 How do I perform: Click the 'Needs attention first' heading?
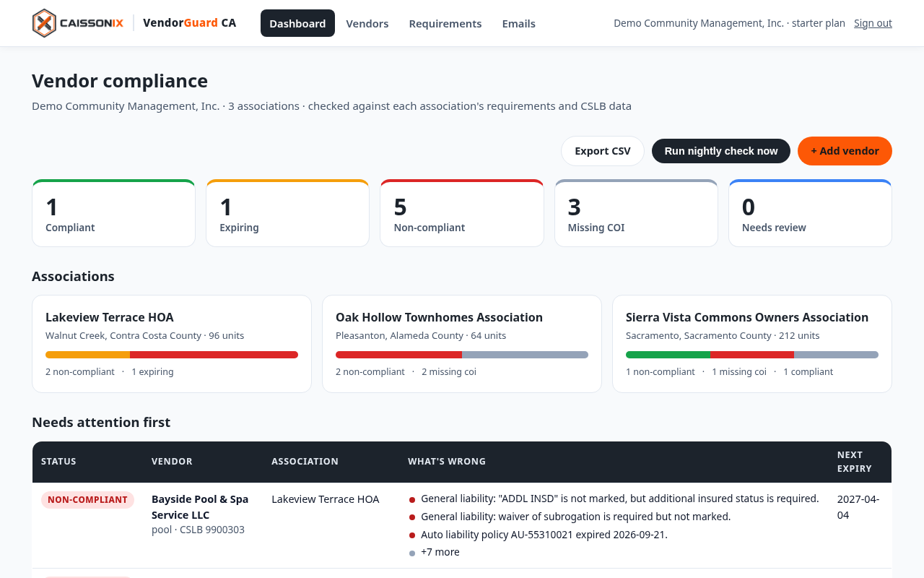coord(101,422)
